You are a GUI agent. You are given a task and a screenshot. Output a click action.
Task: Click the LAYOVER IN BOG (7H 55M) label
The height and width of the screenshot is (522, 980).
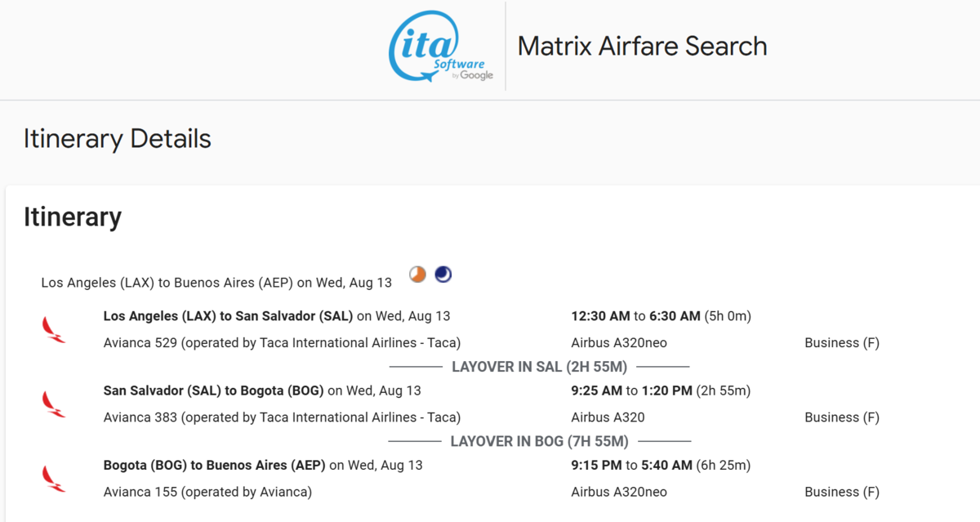539,441
